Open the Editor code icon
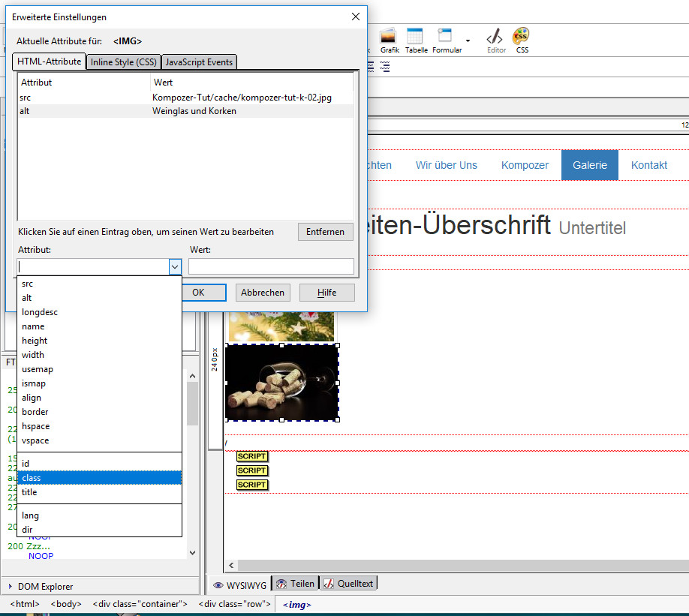The width and height of the screenshot is (689, 616). click(496, 41)
